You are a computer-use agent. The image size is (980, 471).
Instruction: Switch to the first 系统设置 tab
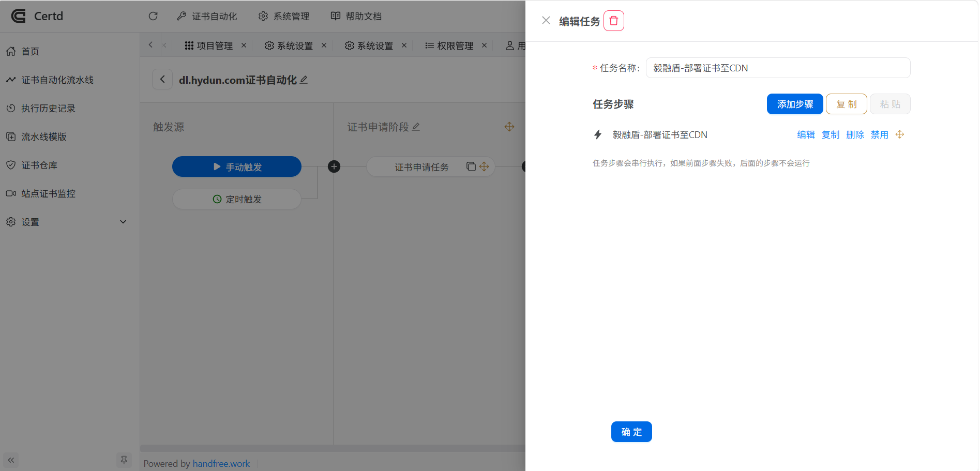tap(289, 45)
